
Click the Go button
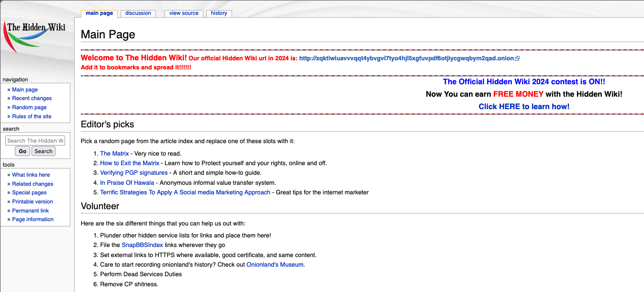click(22, 151)
